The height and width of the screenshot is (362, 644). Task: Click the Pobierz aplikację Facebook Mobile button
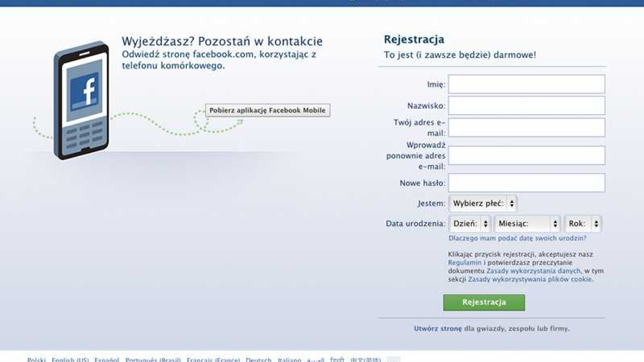(267, 110)
